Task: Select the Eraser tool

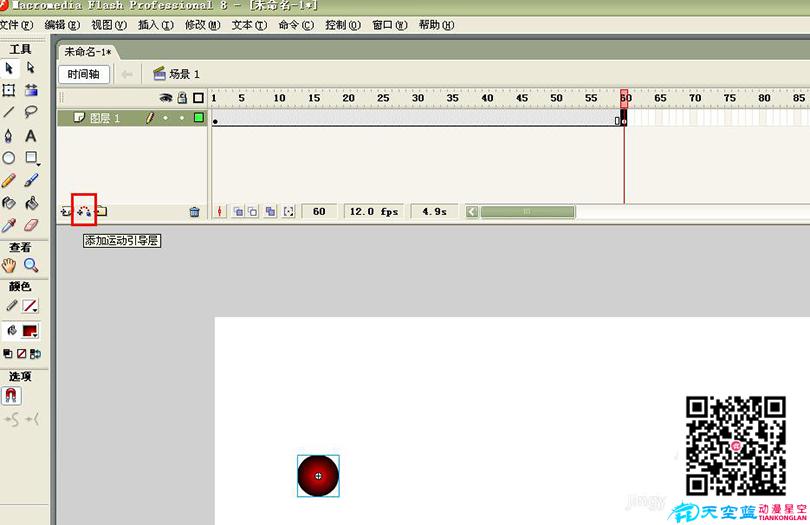Action: [x=31, y=225]
